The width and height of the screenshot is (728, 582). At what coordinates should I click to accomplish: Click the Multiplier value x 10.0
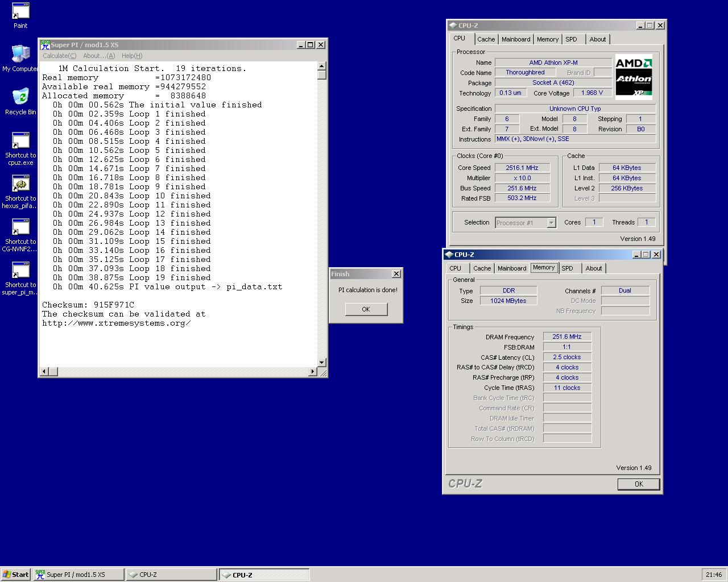522,178
